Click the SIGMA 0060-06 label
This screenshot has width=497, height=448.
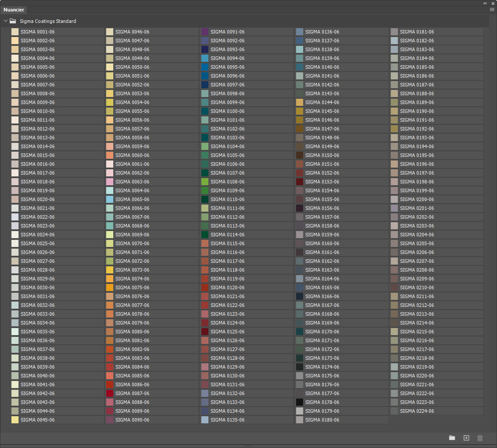(132, 155)
